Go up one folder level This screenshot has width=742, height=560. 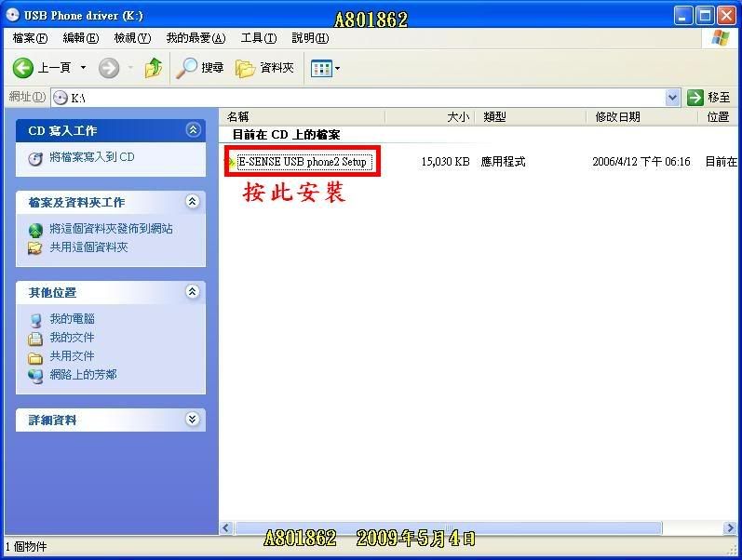click(x=154, y=68)
